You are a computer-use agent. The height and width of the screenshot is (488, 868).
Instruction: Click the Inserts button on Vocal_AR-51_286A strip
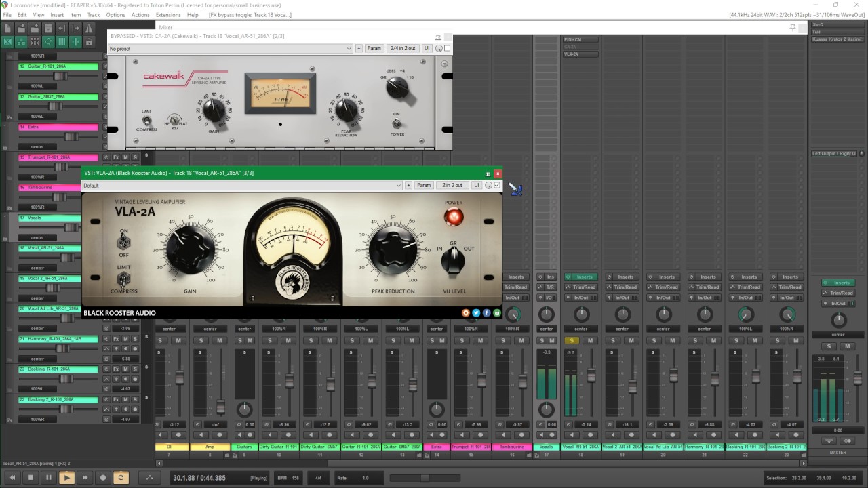(x=584, y=277)
